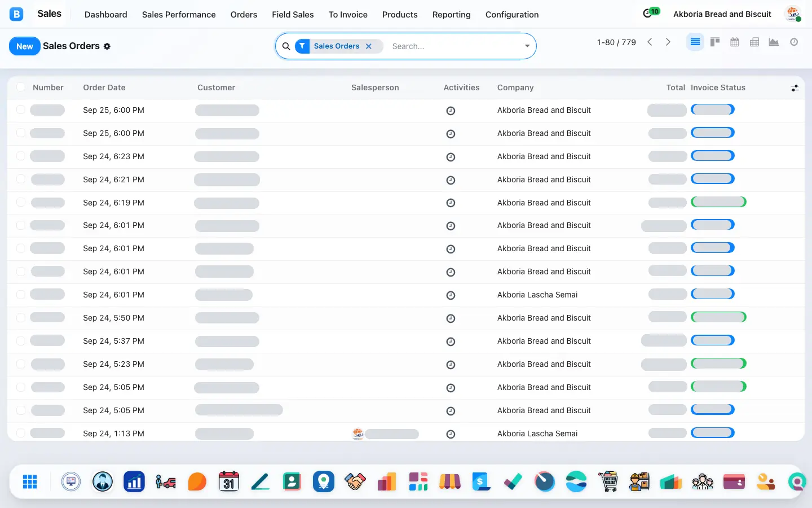
Task: Remove the Sales Orders filter tag
Action: tap(369, 46)
